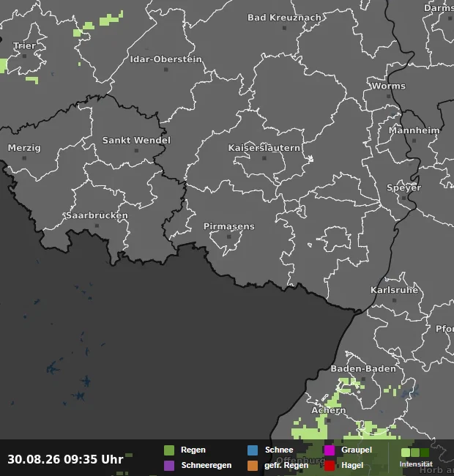Click the gefr. Regen orange swatch
Screen dimensions: 454x476
pos(253,465)
